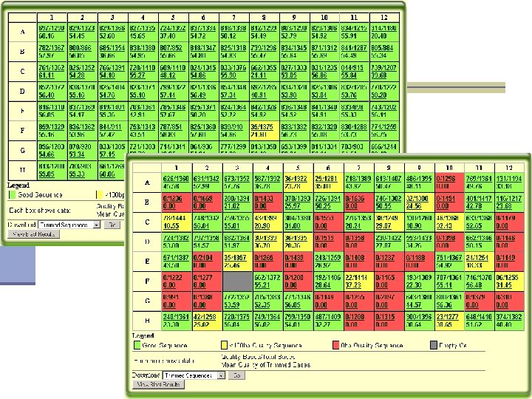Viewport: 532px width, 399px height.
Task: Open red 0/1208 link in front plate
Action: click(x=355, y=317)
